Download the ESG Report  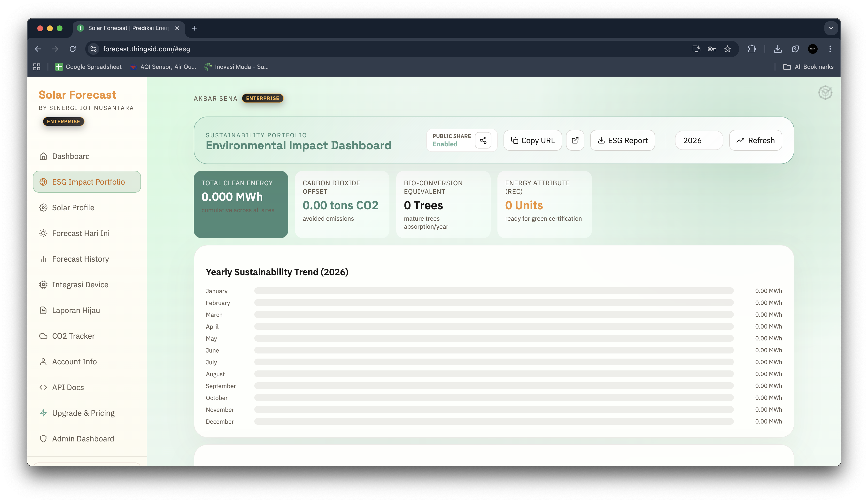pos(622,140)
